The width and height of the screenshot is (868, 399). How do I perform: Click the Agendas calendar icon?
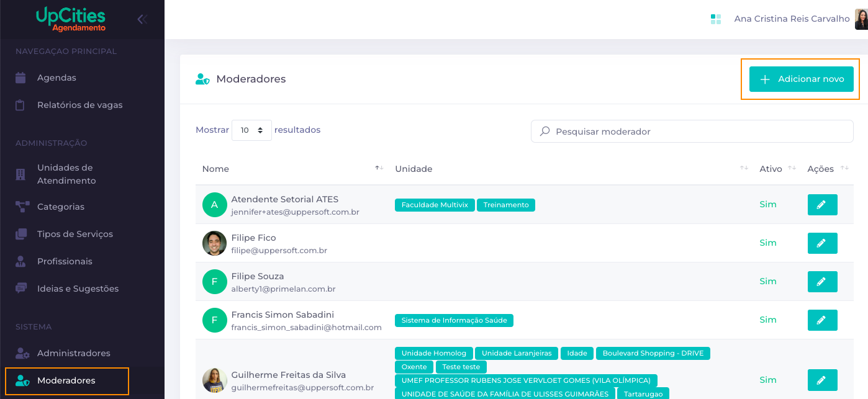[x=20, y=78]
